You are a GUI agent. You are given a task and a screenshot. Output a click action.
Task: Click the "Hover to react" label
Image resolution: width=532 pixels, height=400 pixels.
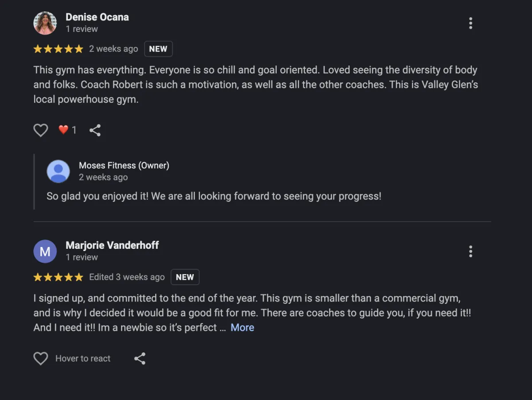(x=83, y=358)
